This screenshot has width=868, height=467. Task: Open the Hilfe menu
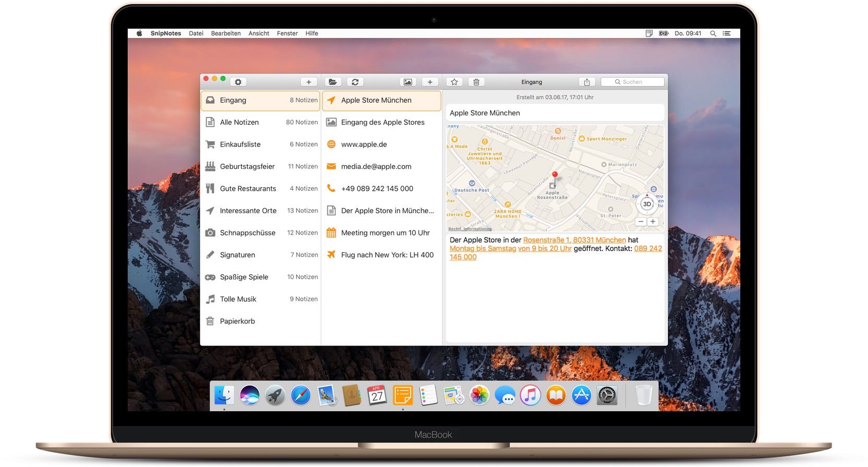(x=312, y=33)
